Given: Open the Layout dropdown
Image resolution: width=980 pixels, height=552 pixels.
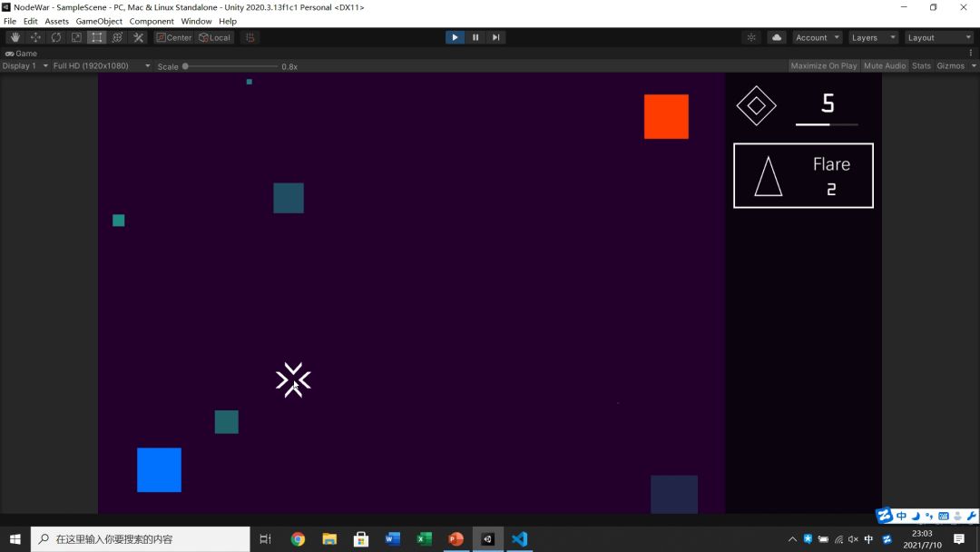Looking at the screenshot, I should point(938,37).
